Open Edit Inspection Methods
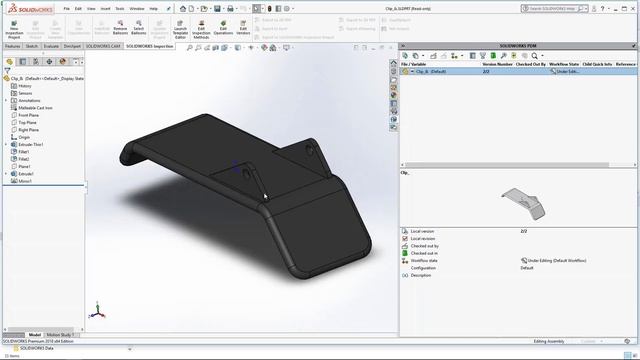 (201, 30)
